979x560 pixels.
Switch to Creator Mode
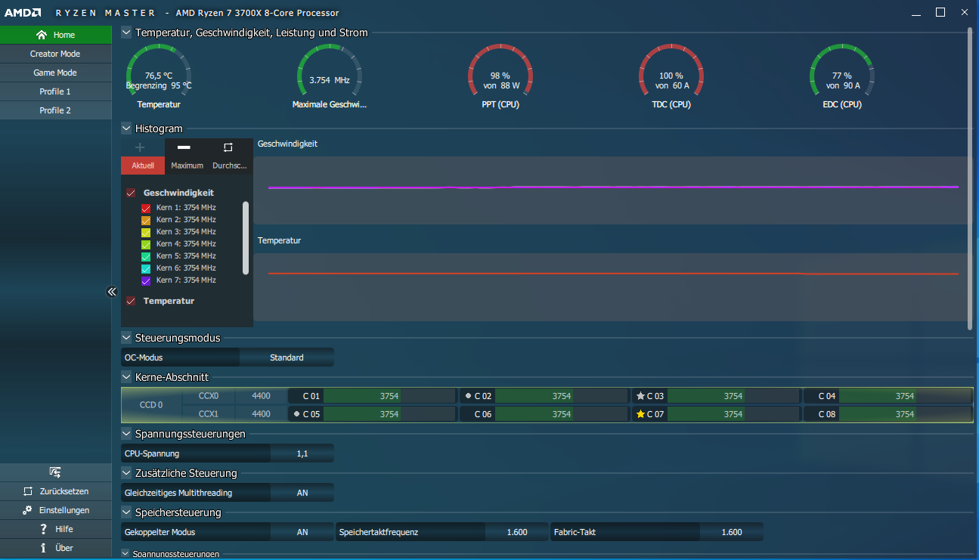[56, 54]
